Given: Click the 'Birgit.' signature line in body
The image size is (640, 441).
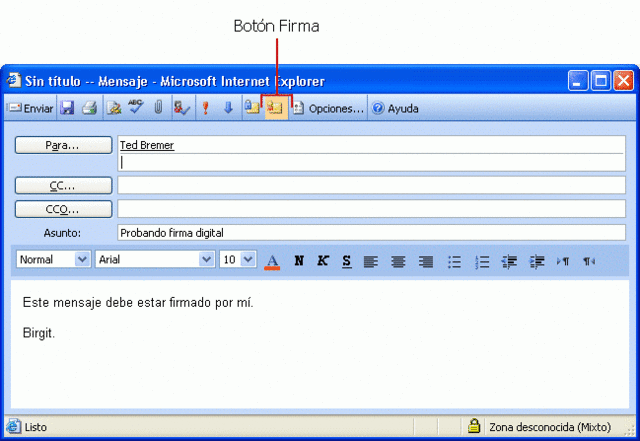Looking at the screenshot, I should tap(39, 333).
